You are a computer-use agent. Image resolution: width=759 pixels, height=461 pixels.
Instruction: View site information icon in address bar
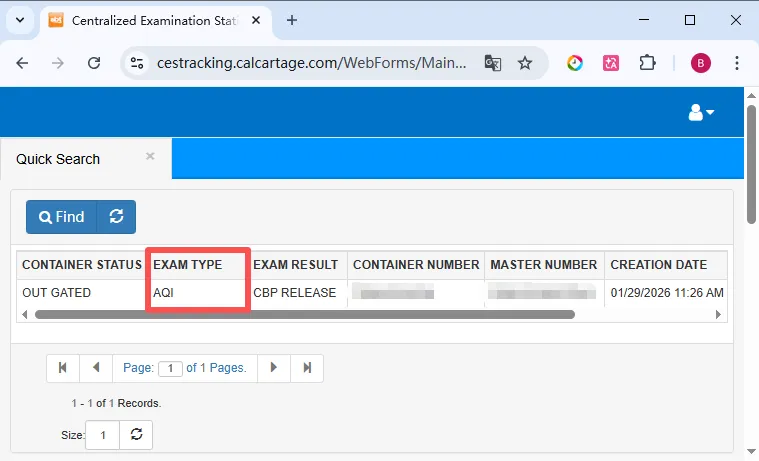[137, 63]
